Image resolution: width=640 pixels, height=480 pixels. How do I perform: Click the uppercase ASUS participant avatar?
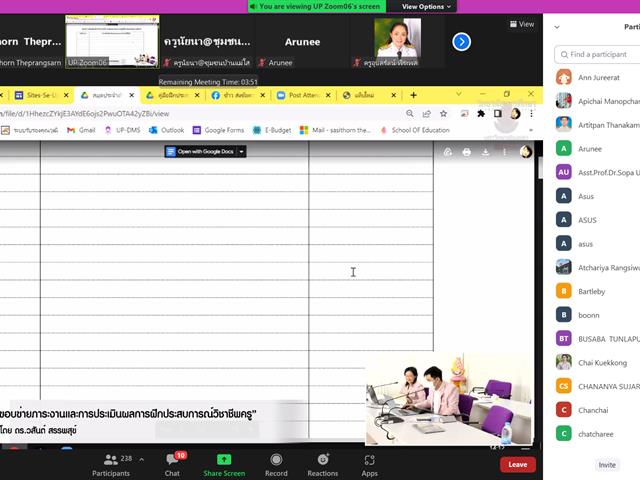[564, 220]
